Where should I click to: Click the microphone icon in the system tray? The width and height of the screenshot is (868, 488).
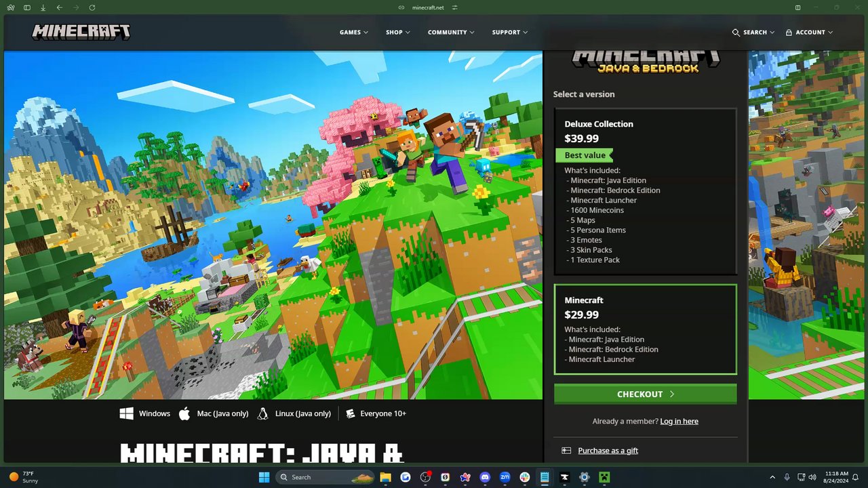tap(787, 477)
